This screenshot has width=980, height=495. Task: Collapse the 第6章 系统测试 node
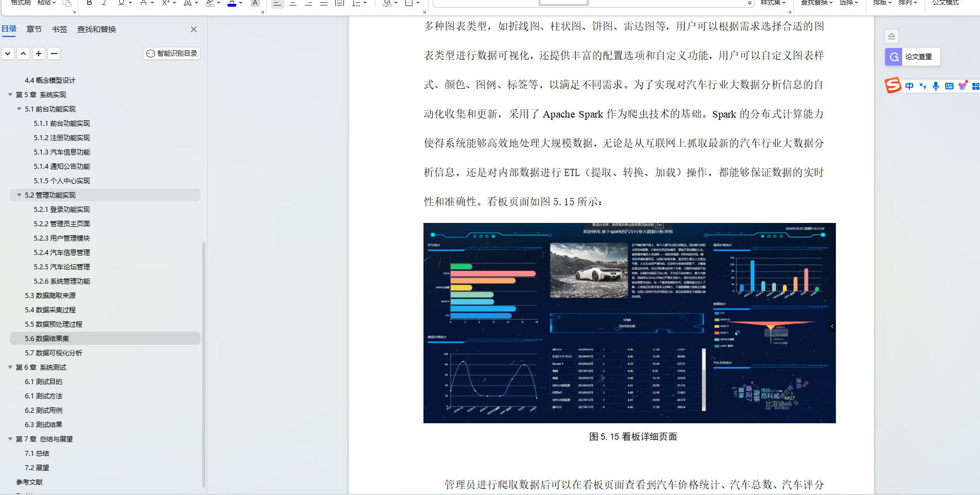pos(10,368)
